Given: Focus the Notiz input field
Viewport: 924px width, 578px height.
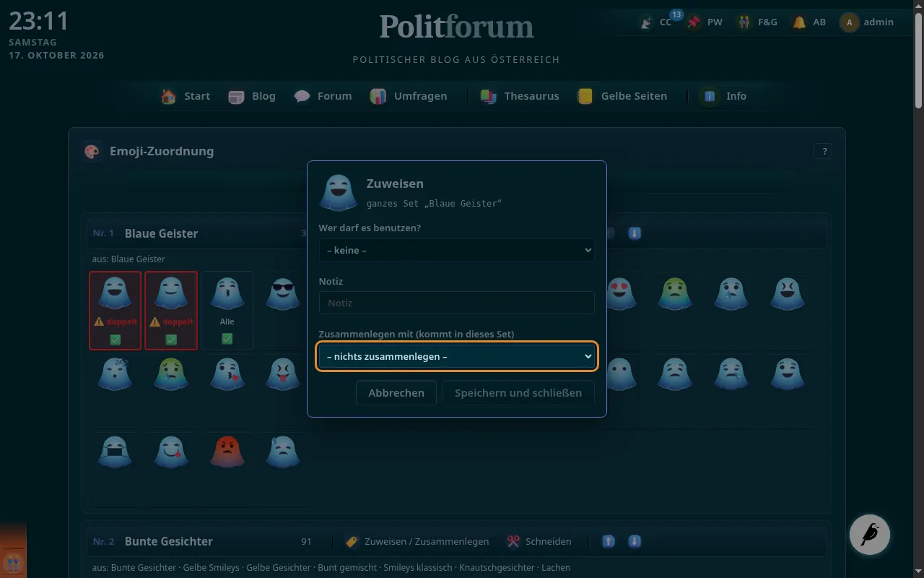Looking at the screenshot, I should tap(456, 303).
